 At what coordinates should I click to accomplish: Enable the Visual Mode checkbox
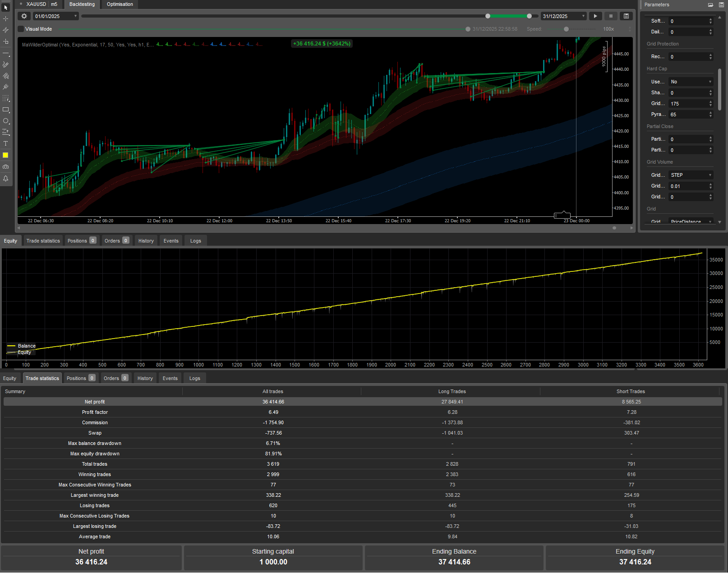point(21,29)
